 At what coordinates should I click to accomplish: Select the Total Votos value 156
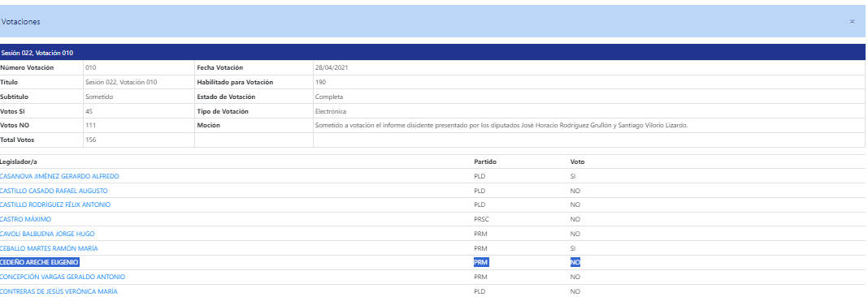click(91, 140)
